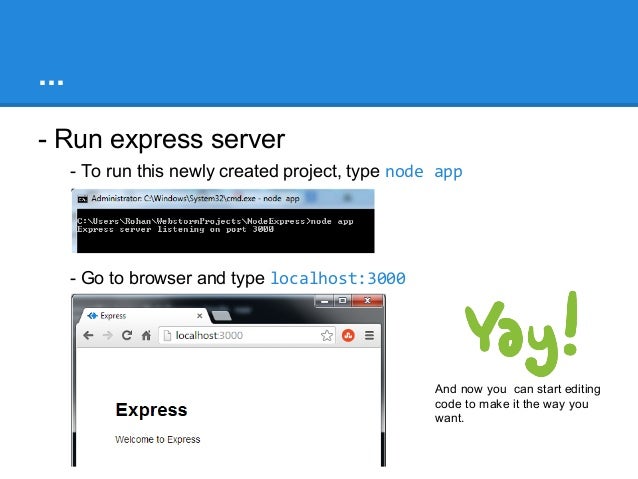The width and height of the screenshot is (638, 479).
Task: Open a new tab in the browser
Action: point(222,316)
